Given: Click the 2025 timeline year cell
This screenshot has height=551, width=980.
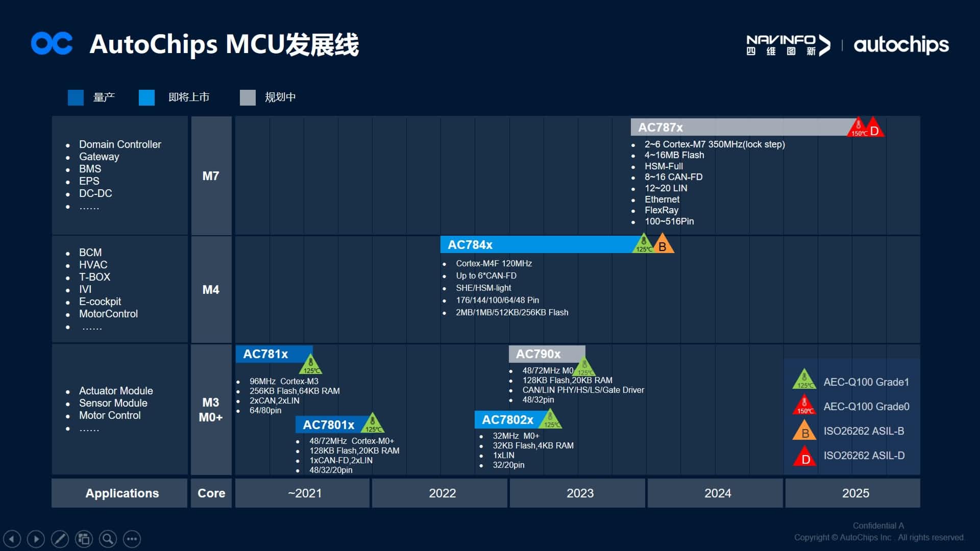Looking at the screenshot, I should 855,493.
